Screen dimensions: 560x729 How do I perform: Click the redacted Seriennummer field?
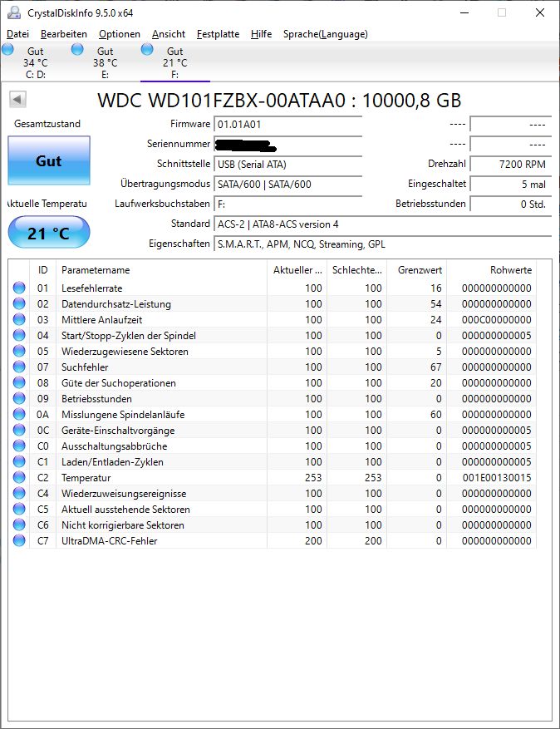pos(287,145)
